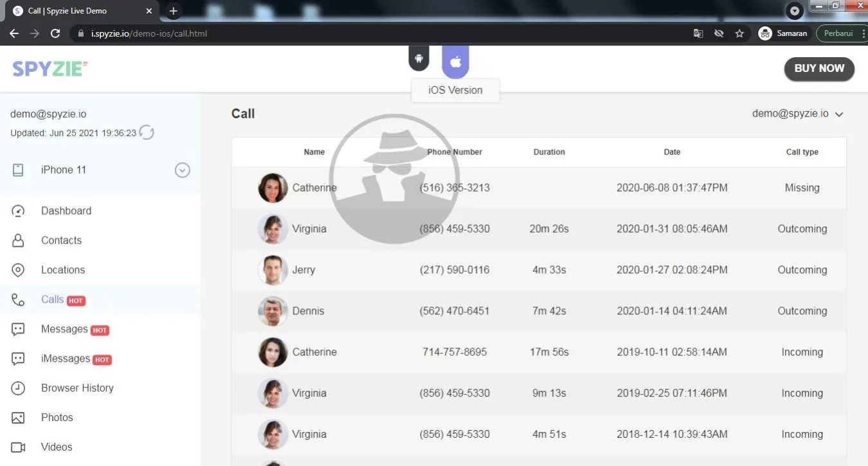
Task: Click the Name column header
Action: pyautogui.click(x=314, y=152)
